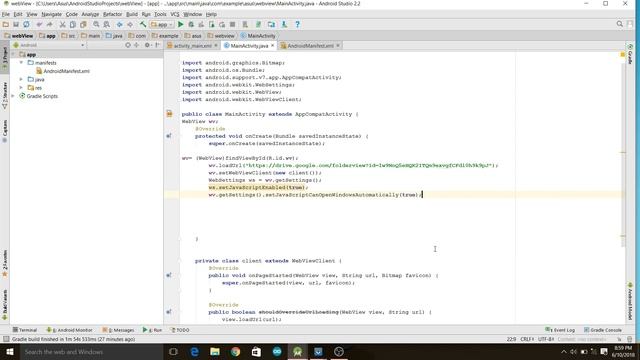Click the Replace toolbar icon
This screenshot has width=640, height=360.
(107, 24)
